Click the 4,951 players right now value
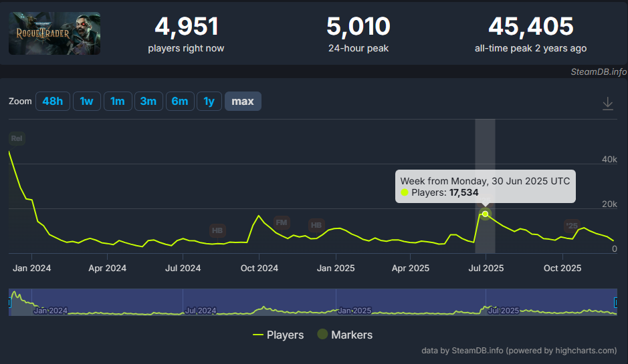This screenshot has height=364, width=628. coord(186,27)
